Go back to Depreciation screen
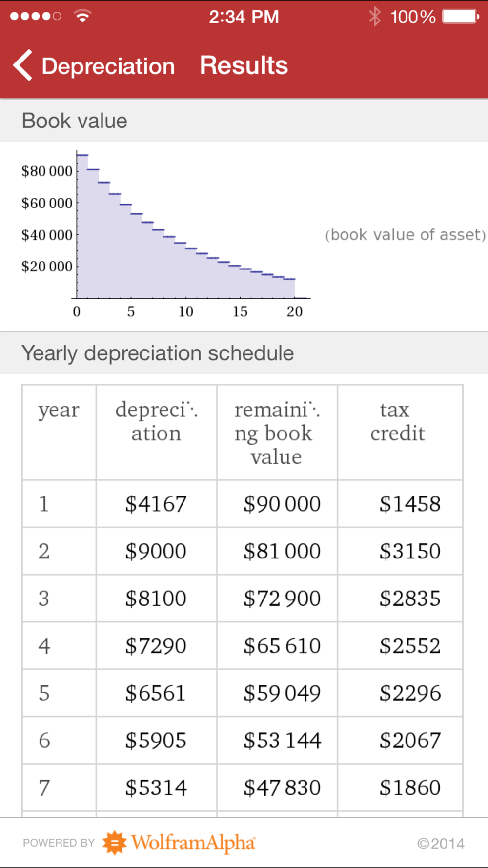The image size is (488, 868). pyautogui.click(x=94, y=65)
